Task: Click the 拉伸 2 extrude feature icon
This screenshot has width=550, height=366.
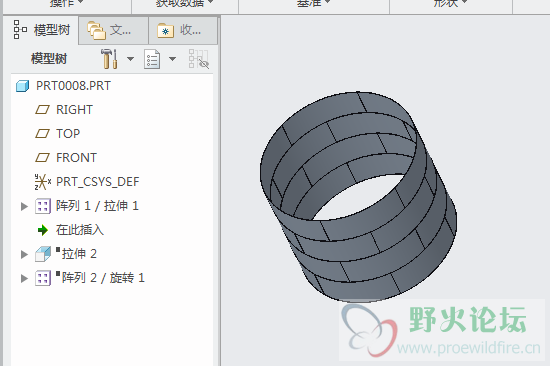Action: (x=43, y=254)
